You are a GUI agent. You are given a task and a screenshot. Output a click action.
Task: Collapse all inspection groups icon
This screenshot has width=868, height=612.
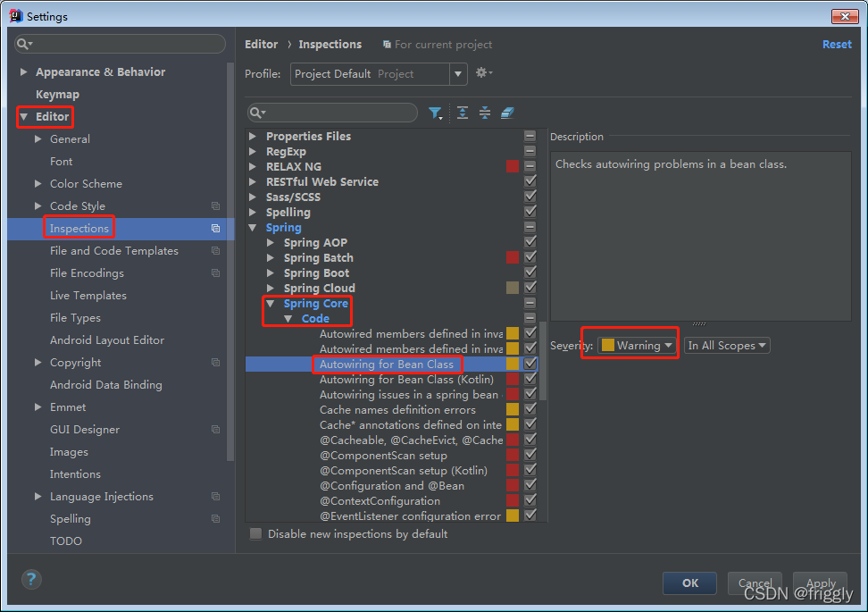click(485, 113)
